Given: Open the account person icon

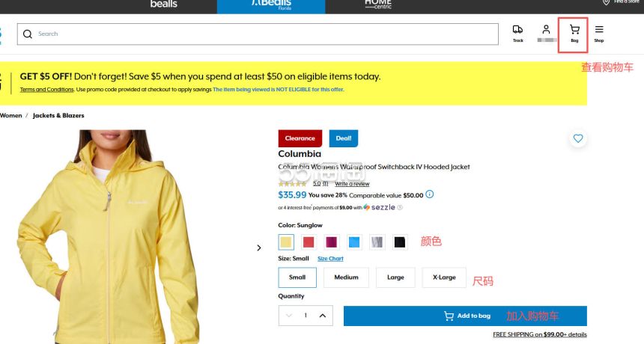Looking at the screenshot, I should 546,29.
